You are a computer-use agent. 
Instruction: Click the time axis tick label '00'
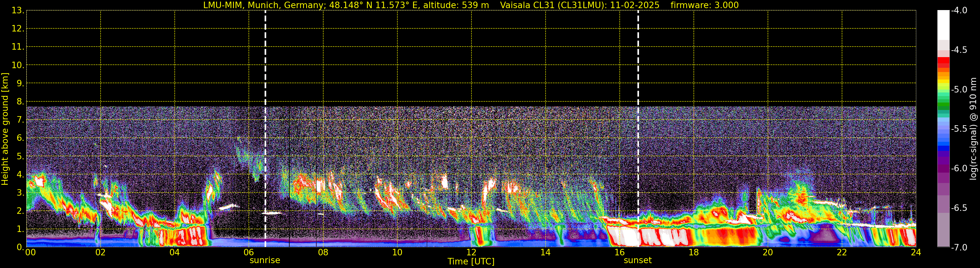31,252
